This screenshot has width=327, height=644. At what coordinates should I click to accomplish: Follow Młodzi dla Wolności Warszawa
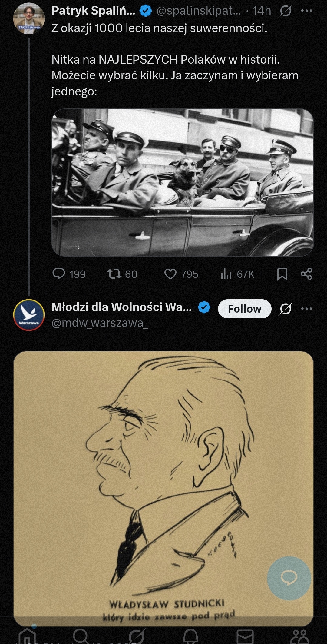(244, 309)
